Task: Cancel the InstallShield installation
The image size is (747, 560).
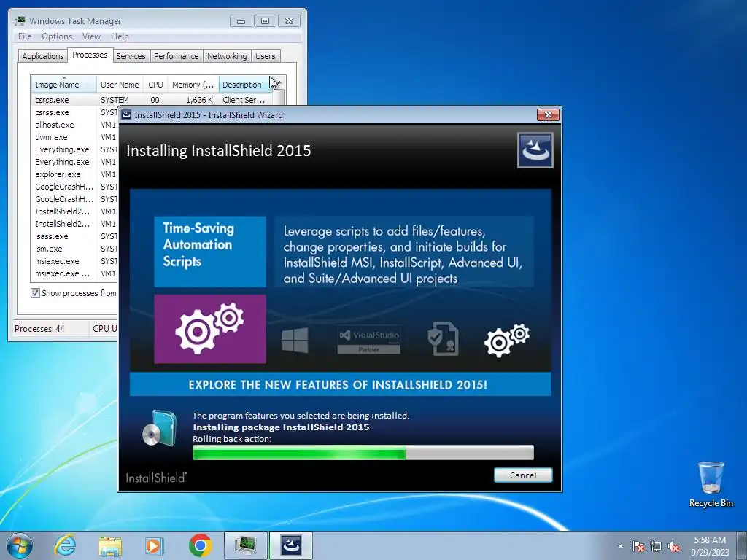Action: click(523, 475)
